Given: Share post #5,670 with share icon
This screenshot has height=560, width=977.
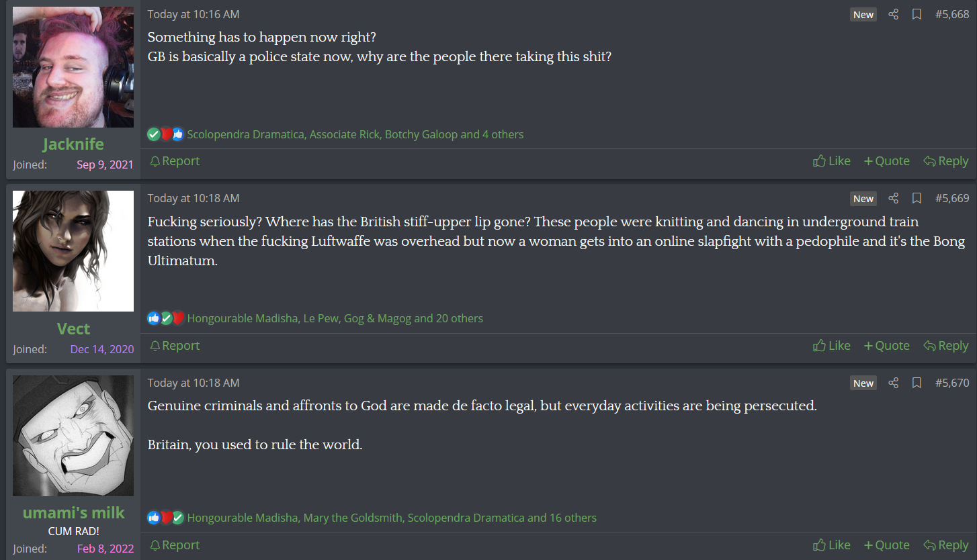Looking at the screenshot, I should (x=893, y=383).
